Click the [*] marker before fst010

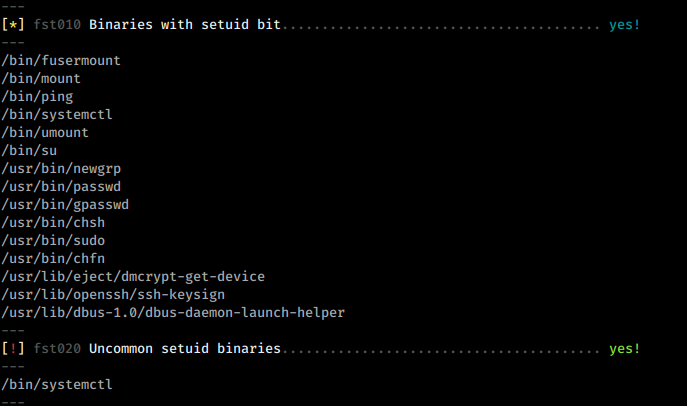[x=13, y=25]
